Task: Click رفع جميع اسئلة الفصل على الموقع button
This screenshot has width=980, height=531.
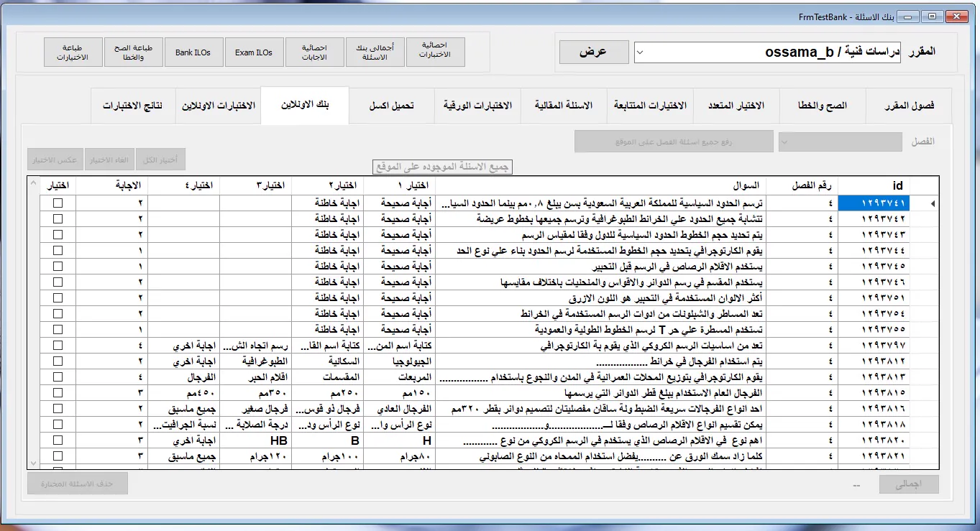Action: [674, 142]
